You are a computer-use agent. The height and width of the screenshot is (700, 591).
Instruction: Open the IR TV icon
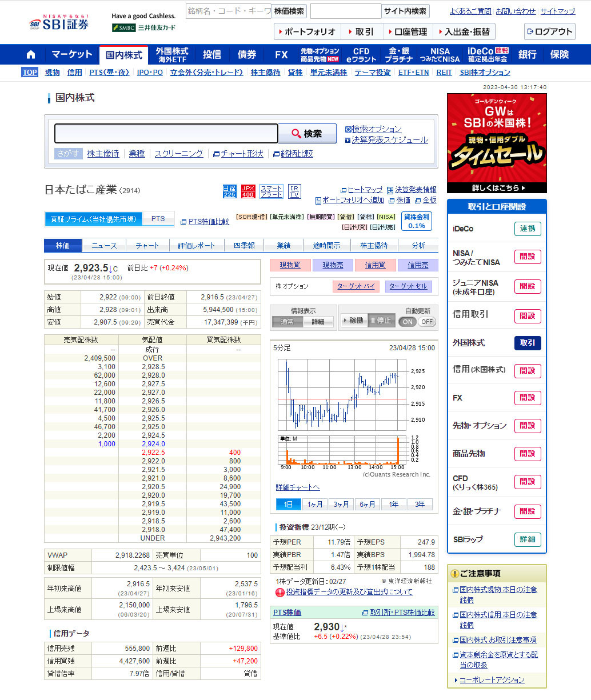tap(294, 191)
